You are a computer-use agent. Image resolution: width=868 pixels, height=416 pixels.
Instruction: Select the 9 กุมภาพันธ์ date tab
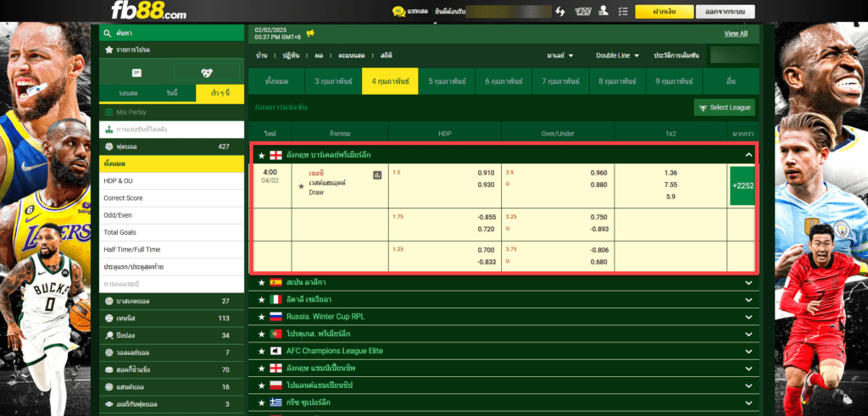674,81
